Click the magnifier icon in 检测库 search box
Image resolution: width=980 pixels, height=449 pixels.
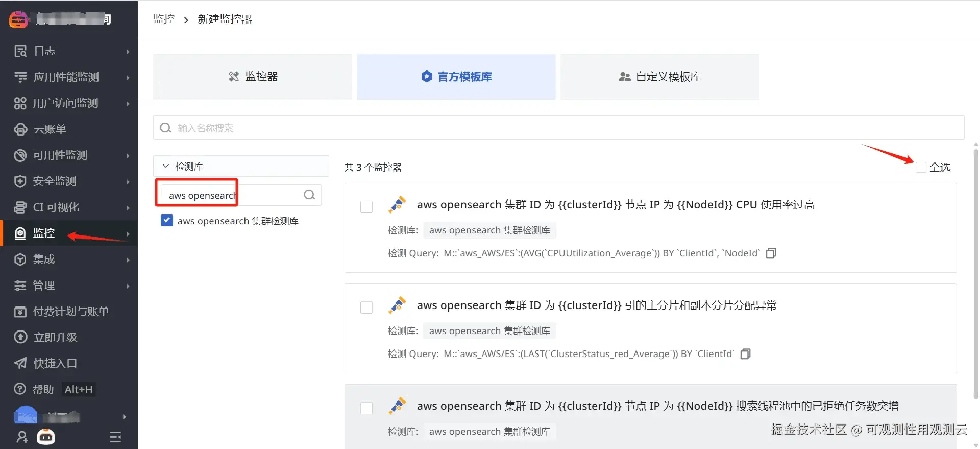click(x=309, y=195)
